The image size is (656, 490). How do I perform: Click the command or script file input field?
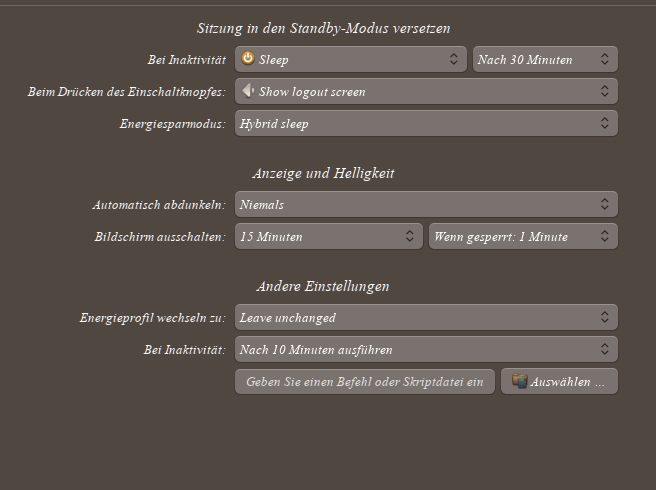[365, 381]
